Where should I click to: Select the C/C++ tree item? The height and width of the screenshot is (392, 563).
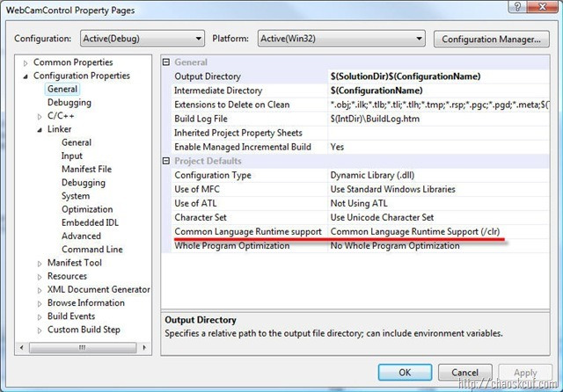pyautogui.click(x=61, y=116)
